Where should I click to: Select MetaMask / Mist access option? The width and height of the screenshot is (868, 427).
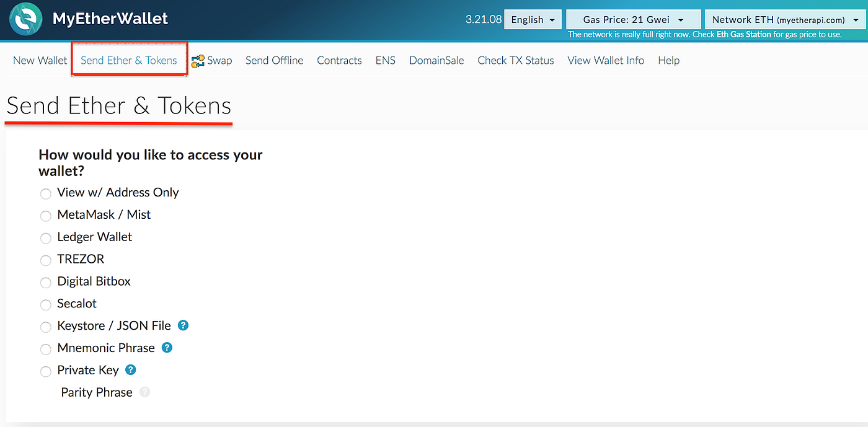pyautogui.click(x=45, y=216)
